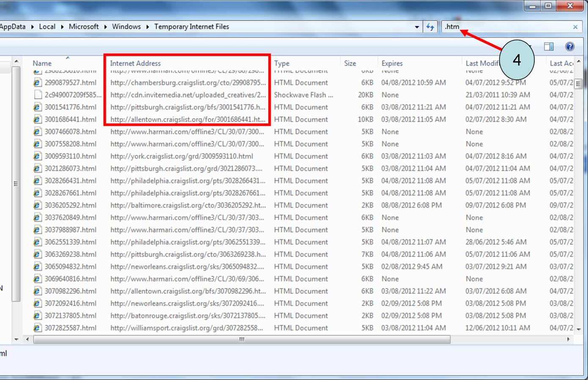Image resolution: width=588 pixels, height=380 pixels.
Task: Click icon of 3063269238.html file
Action: click(37, 254)
